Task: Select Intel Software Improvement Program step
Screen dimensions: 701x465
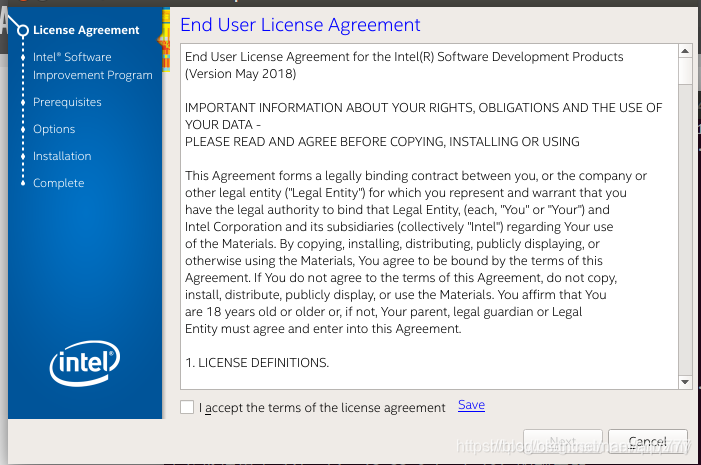Action: (92, 66)
